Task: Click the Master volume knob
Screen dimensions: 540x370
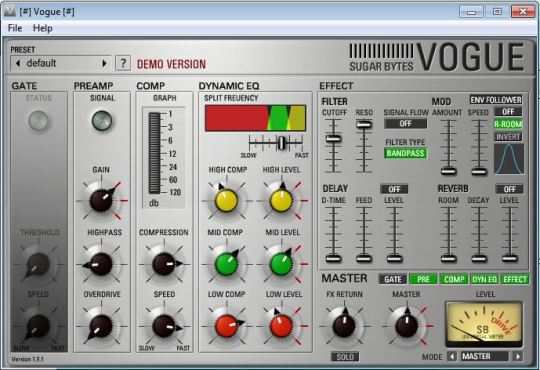Action: click(x=407, y=326)
